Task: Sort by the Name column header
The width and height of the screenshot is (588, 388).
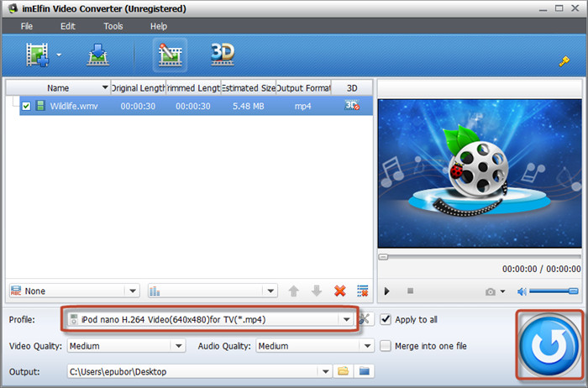Action: click(58, 88)
